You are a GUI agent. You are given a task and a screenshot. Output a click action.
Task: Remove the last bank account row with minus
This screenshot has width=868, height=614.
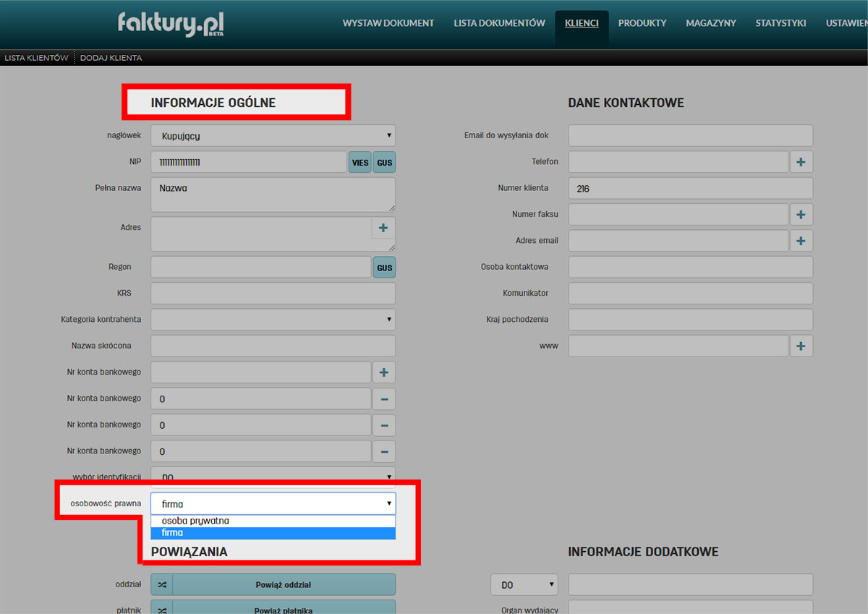384,451
